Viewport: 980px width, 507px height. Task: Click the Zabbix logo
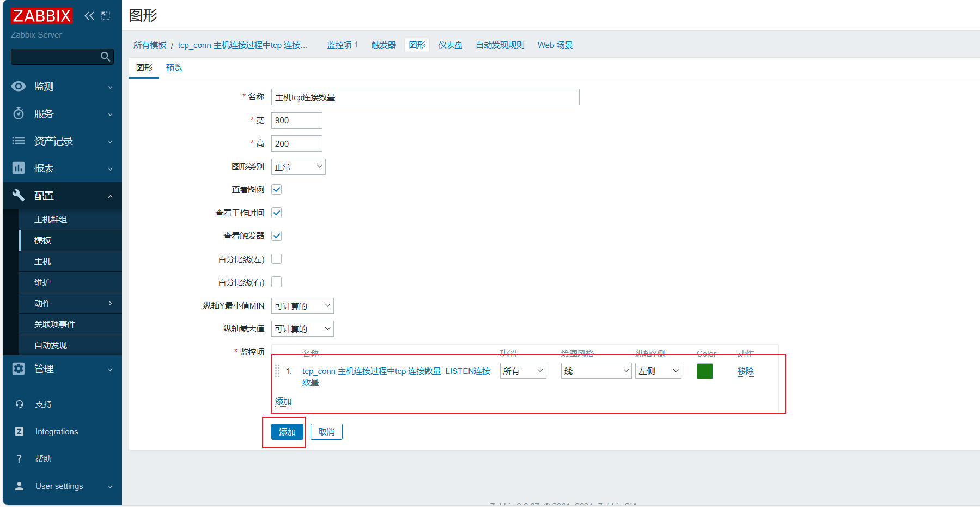(41, 16)
